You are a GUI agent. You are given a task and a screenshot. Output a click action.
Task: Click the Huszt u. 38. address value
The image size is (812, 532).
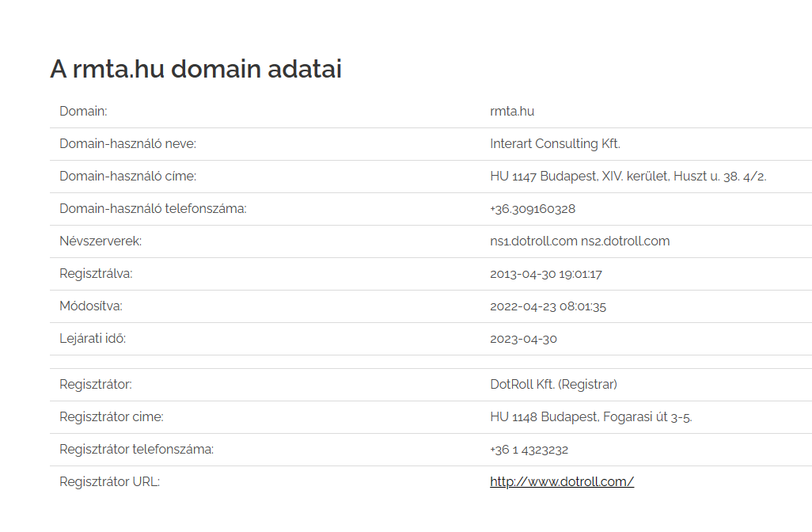click(628, 176)
